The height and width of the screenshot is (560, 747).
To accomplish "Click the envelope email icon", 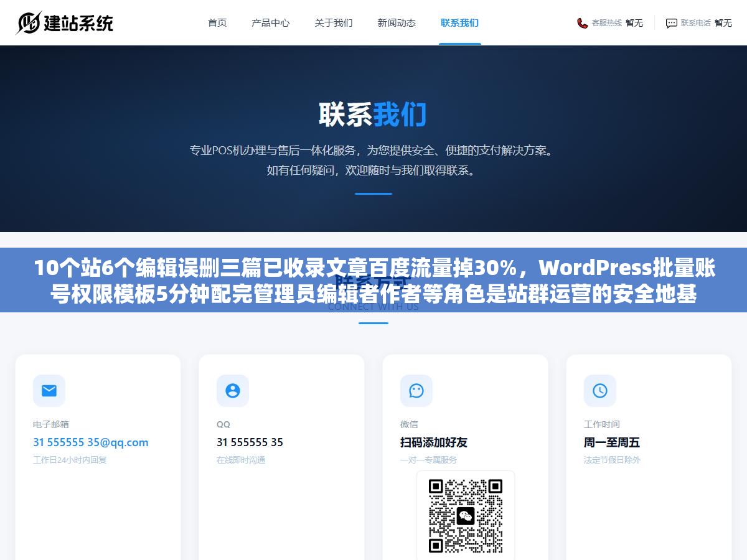I will [x=49, y=391].
